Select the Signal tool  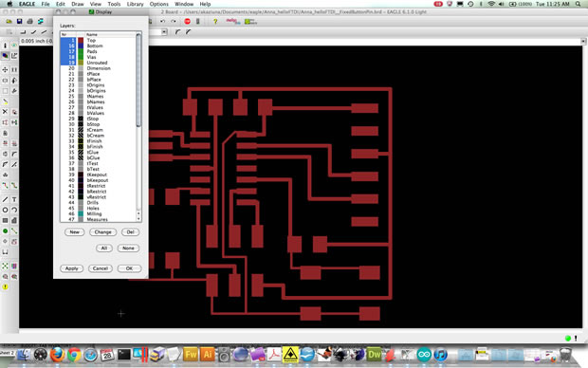point(14,231)
